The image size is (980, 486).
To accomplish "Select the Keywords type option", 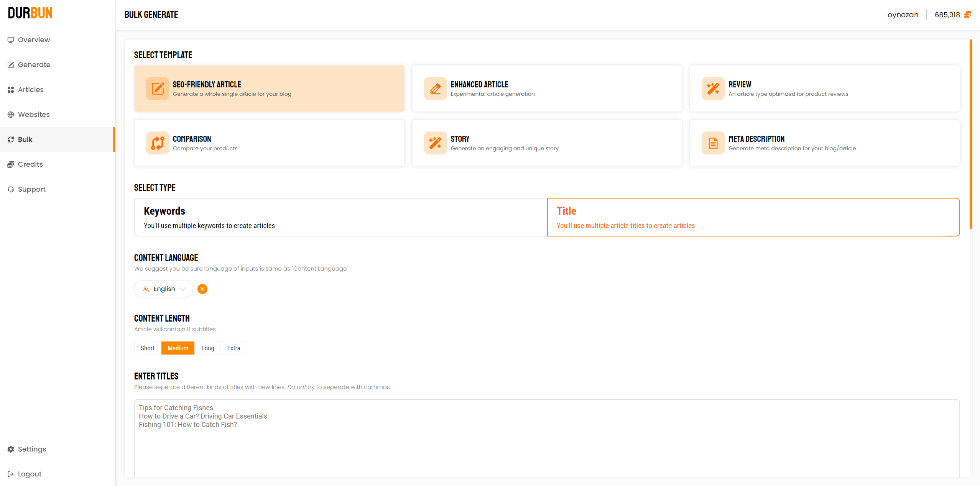I will click(x=340, y=217).
